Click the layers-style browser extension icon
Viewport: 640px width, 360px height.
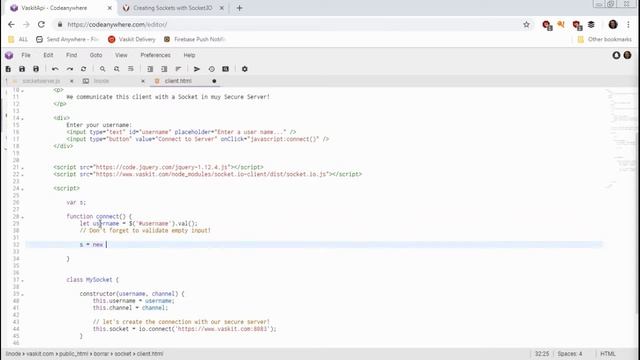(x=591, y=24)
